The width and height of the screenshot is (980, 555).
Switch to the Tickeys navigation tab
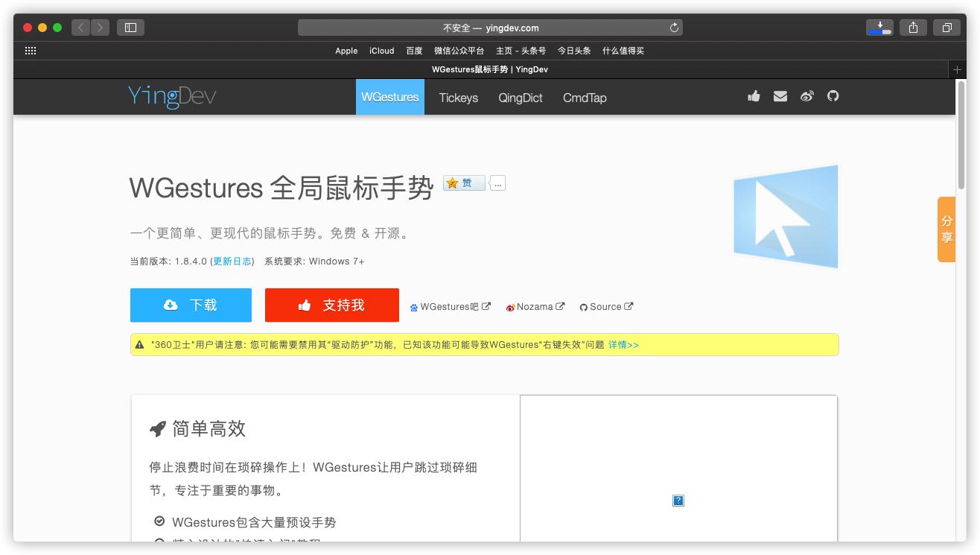457,98
